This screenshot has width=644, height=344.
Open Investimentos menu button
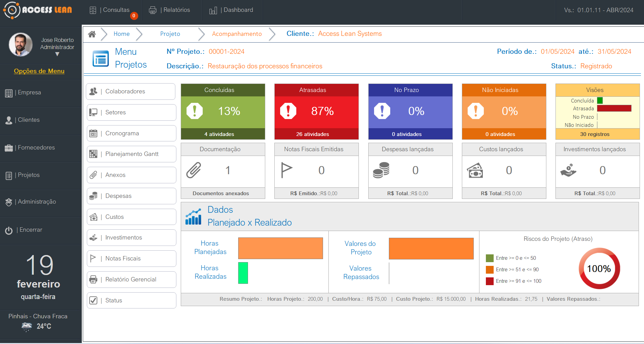pyautogui.click(x=131, y=237)
